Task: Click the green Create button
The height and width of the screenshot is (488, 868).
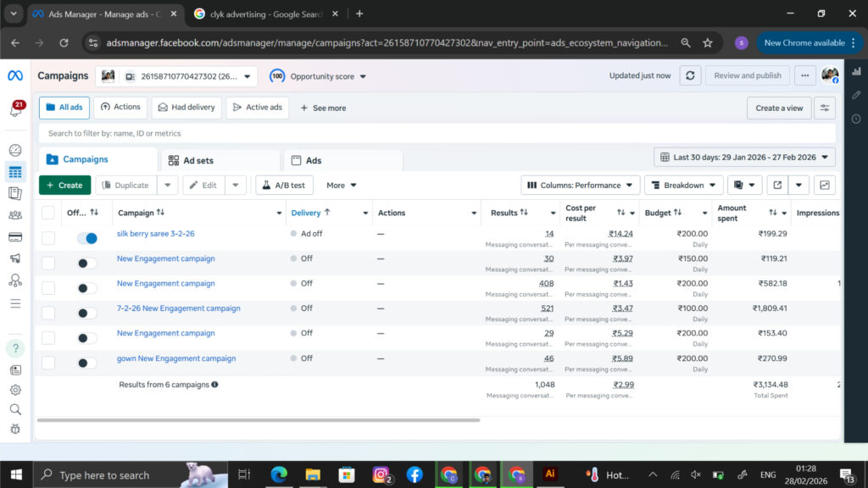Action: (64, 185)
